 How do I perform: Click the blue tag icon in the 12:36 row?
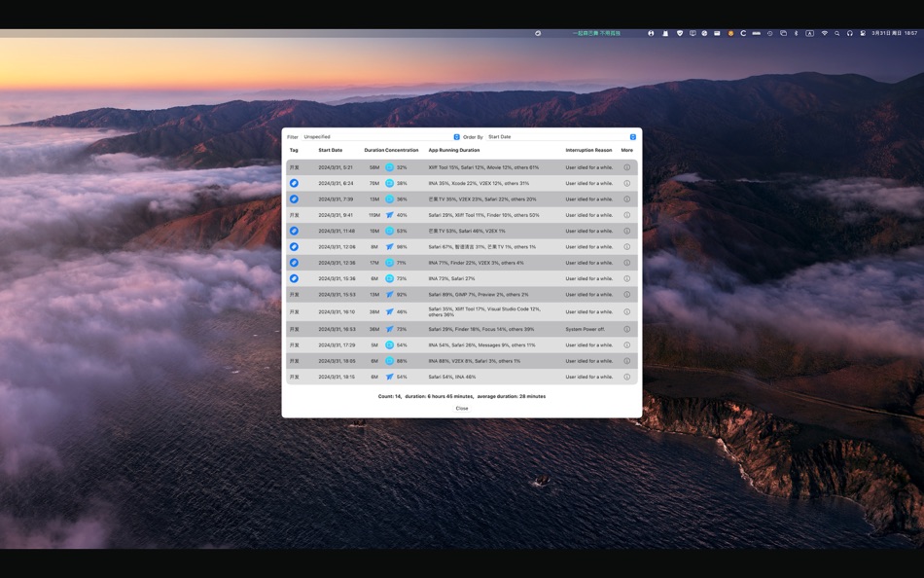coord(294,263)
